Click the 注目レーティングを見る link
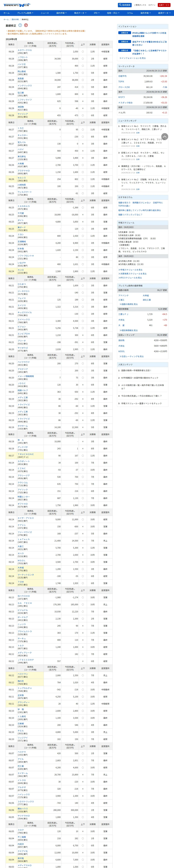 pyautogui.click(x=131, y=356)
